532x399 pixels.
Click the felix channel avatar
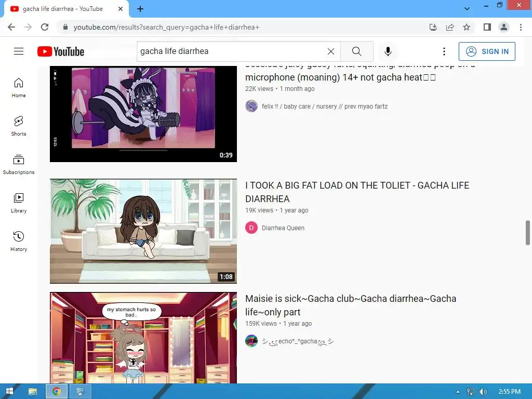click(251, 106)
